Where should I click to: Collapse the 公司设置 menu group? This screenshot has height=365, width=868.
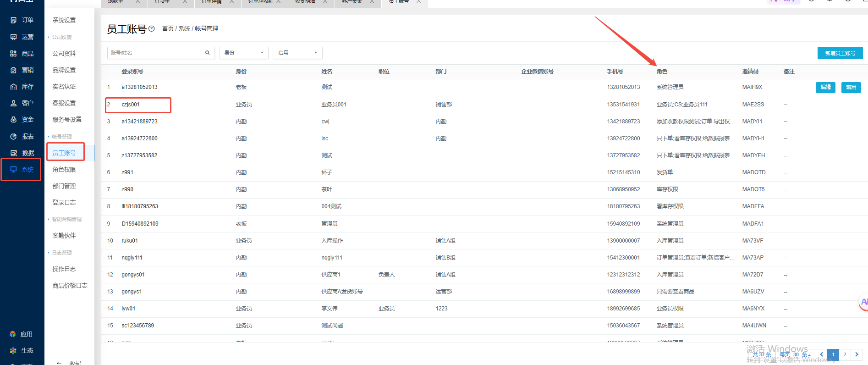(60, 37)
